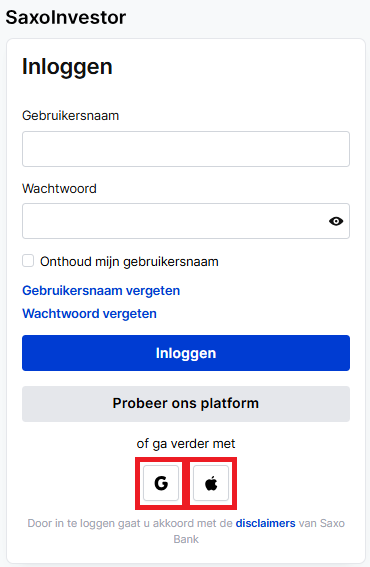Viewport: 370px width, 567px height.
Task: Click the Gebruikersnaam input field
Action: tap(186, 149)
